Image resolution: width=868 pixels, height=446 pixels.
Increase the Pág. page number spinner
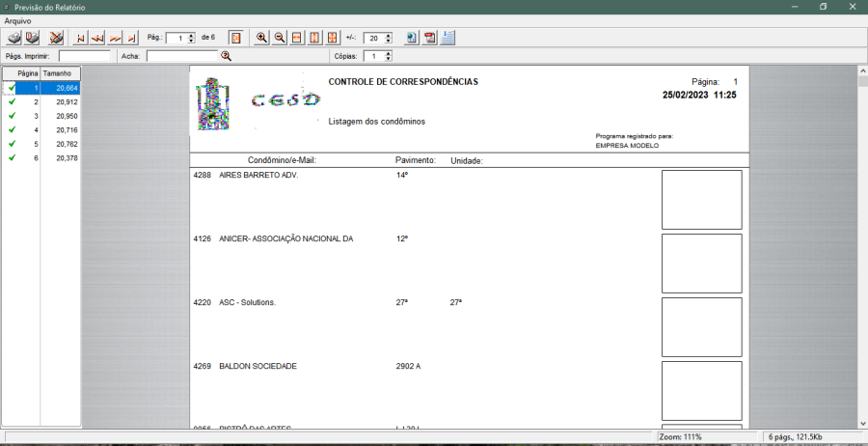(192, 35)
